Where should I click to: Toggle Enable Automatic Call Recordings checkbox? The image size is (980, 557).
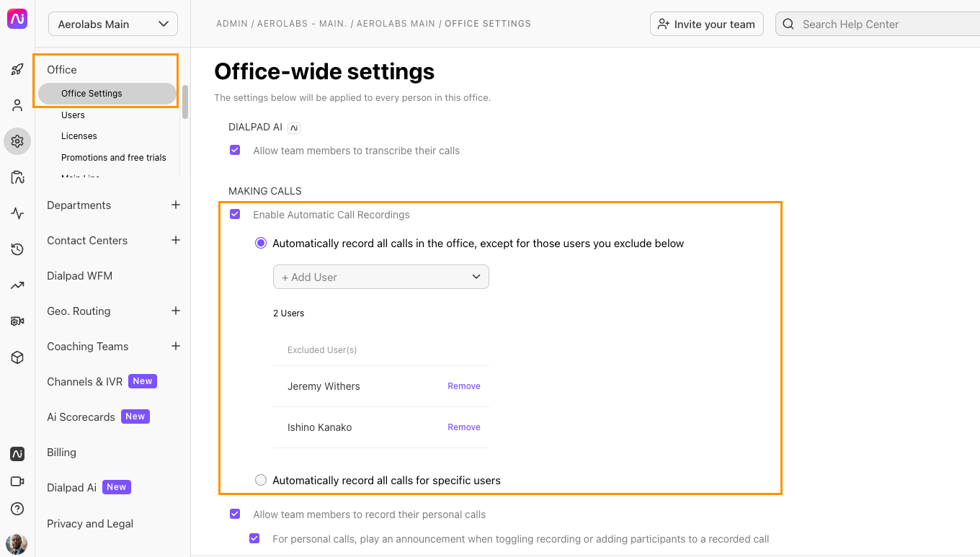235,215
